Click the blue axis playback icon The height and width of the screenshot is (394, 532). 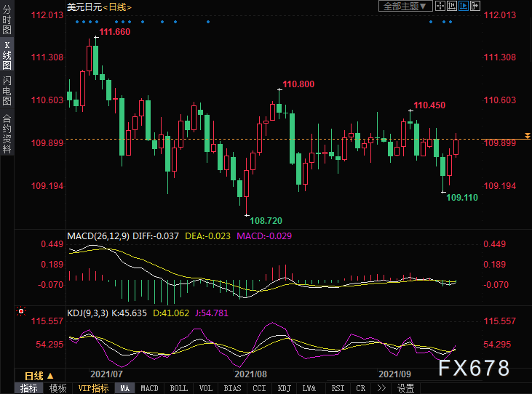[x=463, y=6]
